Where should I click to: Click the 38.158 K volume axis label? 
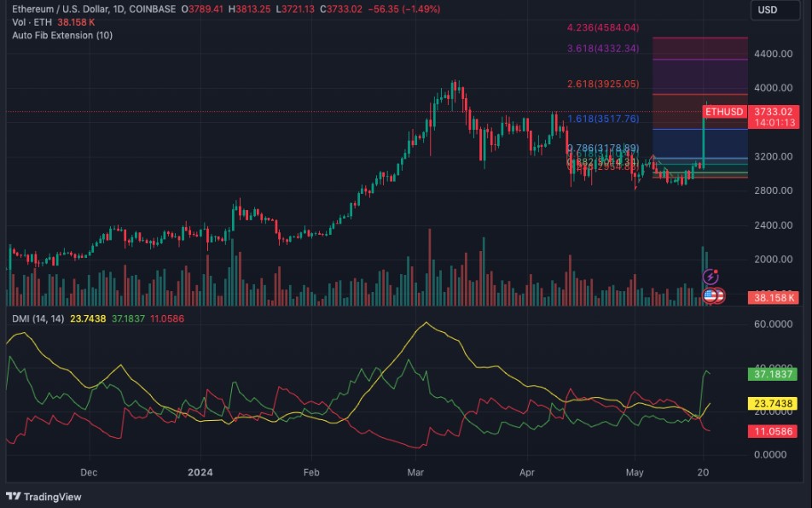coord(774,298)
